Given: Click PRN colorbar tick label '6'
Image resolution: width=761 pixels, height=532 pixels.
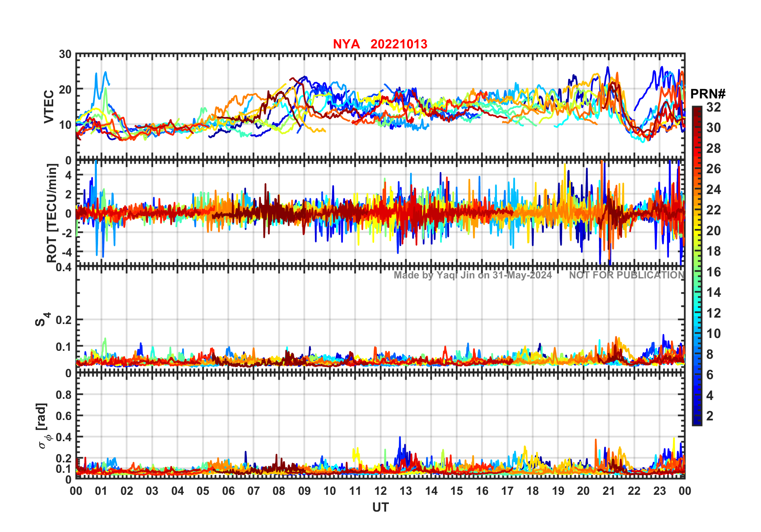Looking at the screenshot, I should (710, 375).
